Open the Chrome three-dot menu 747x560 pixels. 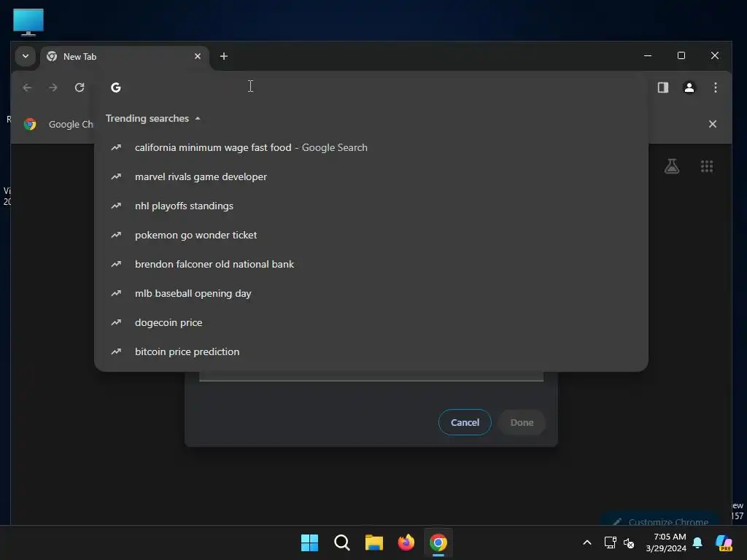pos(715,87)
